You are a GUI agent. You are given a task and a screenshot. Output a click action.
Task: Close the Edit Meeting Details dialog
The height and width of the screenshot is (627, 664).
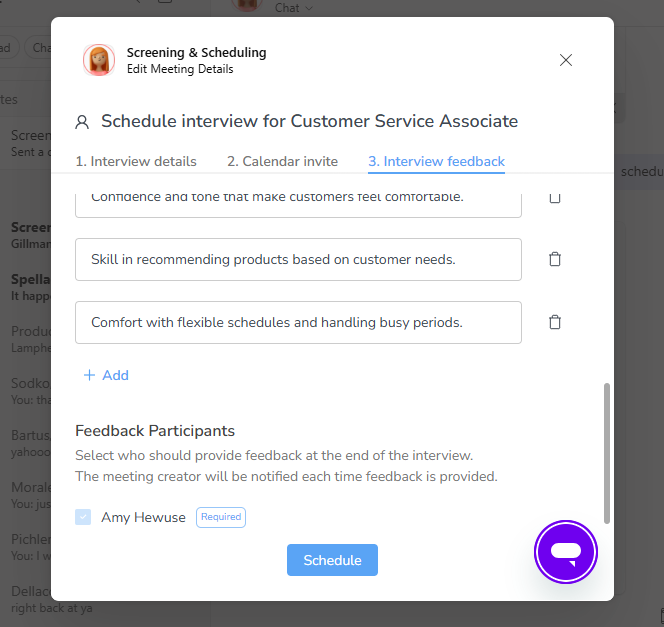566,60
